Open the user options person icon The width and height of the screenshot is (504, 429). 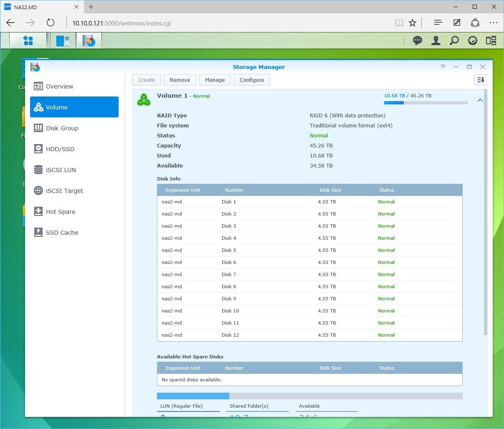436,41
